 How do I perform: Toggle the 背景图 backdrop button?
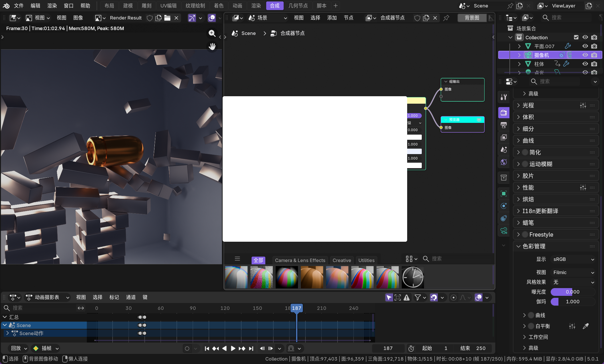(472, 18)
